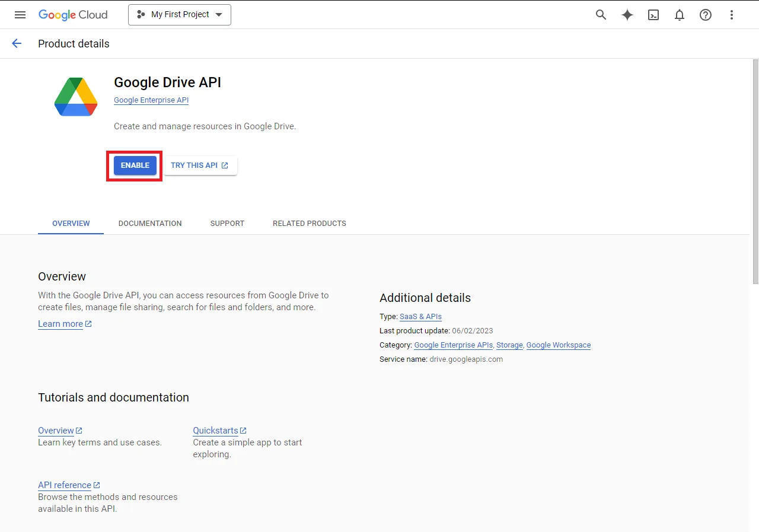Click "Learn key terms and use cases." text
Screen dimensions: 759x532
pyautogui.click(x=100, y=442)
